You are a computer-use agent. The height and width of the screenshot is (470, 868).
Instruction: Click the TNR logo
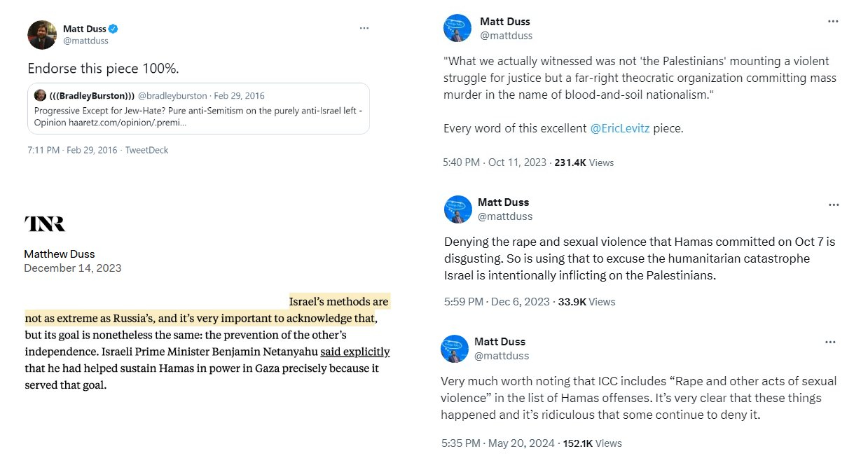44,223
